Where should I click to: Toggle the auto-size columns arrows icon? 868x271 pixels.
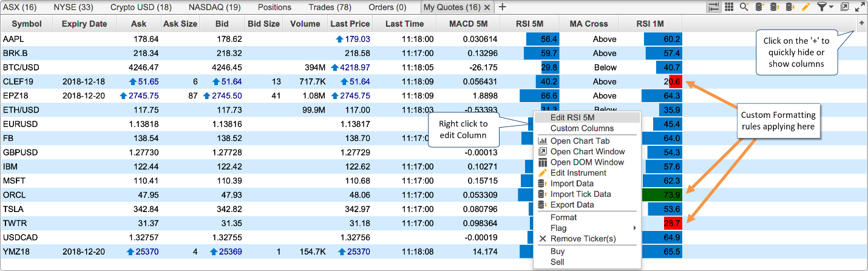[714, 7]
